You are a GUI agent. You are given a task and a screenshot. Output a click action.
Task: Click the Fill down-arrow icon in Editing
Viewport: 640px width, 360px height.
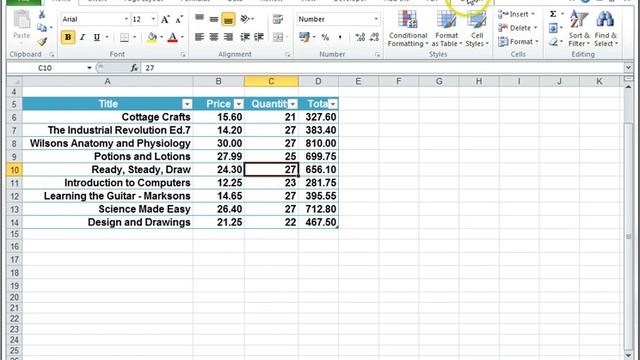pos(553,28)
